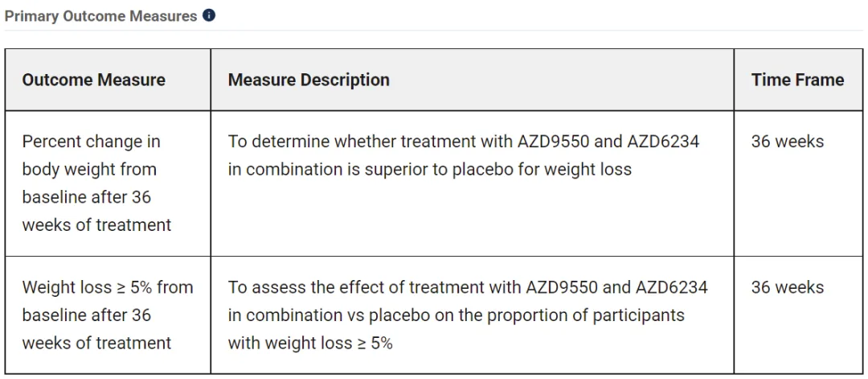
Task: Click the weight loss ≥ 5% from baseline cell
Action: [108, 315]
